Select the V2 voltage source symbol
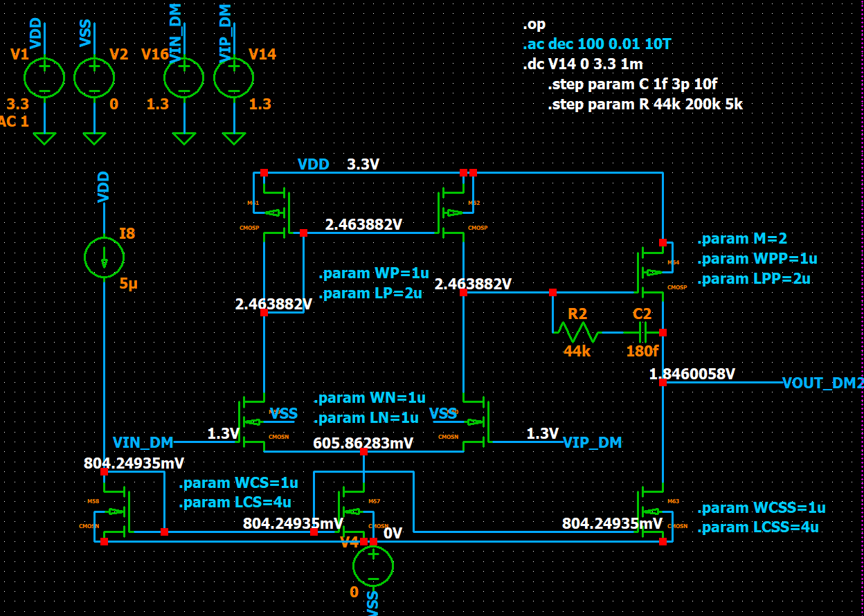 click(x=94, y=78)
